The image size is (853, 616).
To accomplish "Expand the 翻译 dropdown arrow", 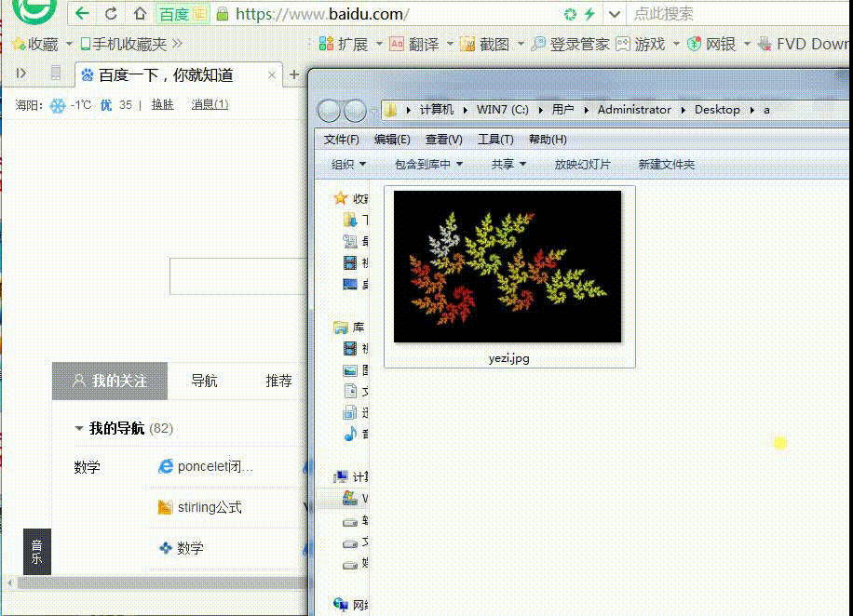I will (450, 44).
